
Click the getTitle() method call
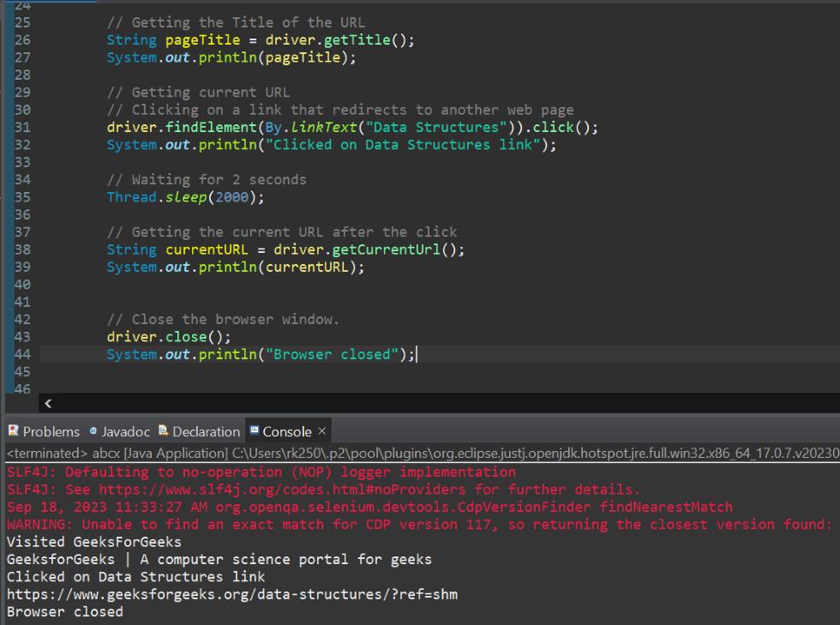point(369,39)
